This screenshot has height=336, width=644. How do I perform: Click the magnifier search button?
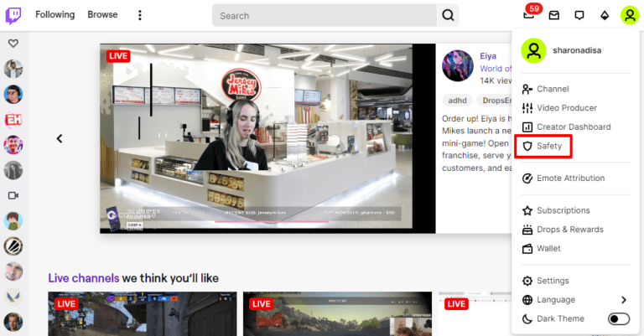tap(448, 16)
